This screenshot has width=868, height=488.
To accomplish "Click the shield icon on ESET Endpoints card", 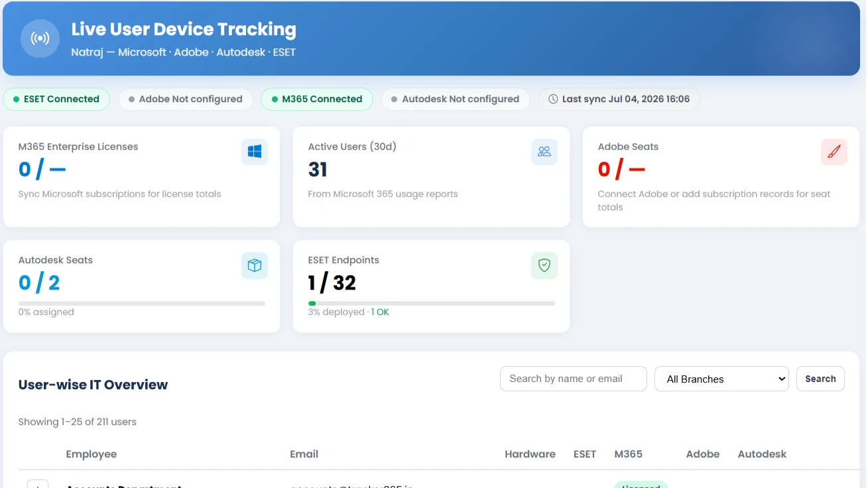I will [x=544, y=265].
